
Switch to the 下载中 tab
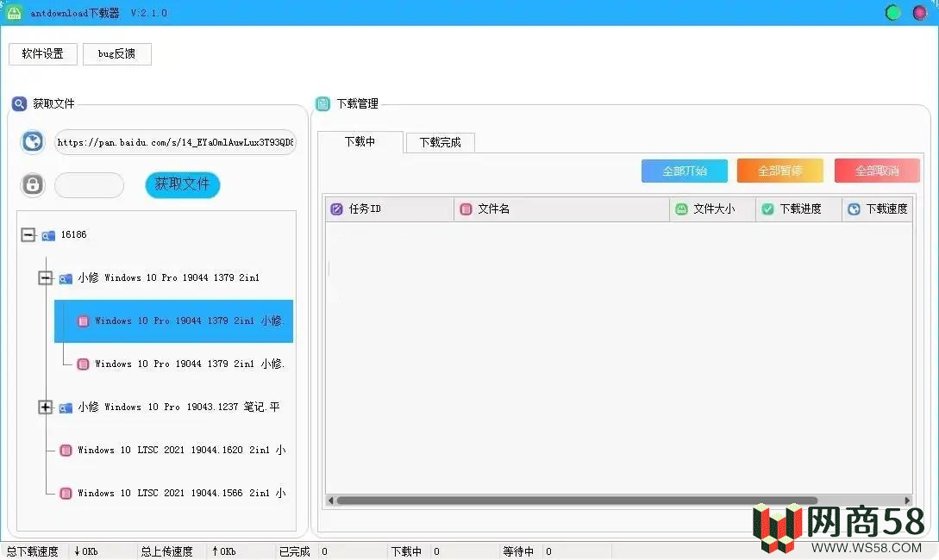(360, 142)
